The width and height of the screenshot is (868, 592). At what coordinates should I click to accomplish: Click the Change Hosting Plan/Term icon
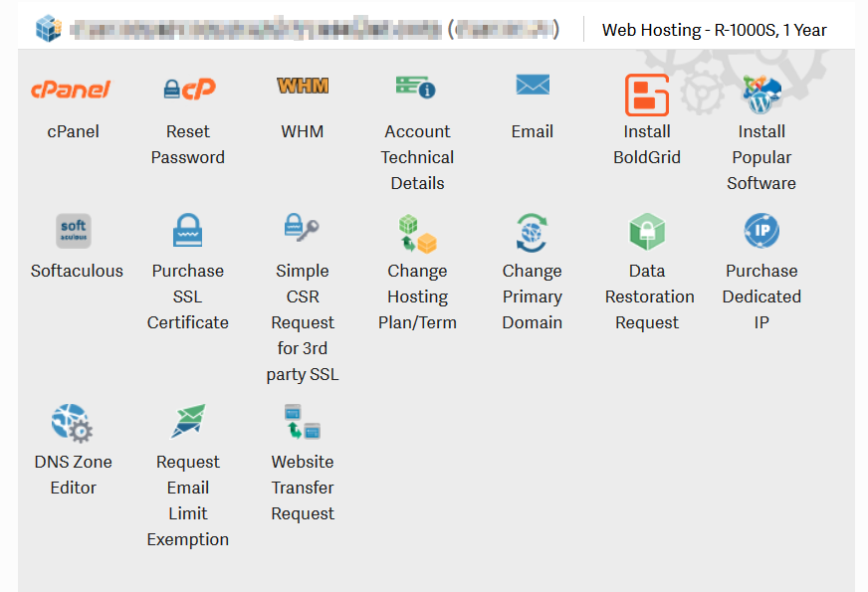click(x=417, y=233)
